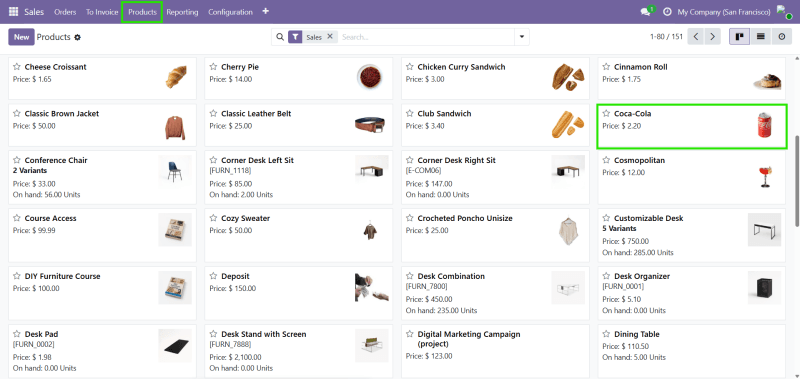The width and height of the screenshot is (800, 379).
Task: Click the 2 Variants label
Action: point(30,170)
